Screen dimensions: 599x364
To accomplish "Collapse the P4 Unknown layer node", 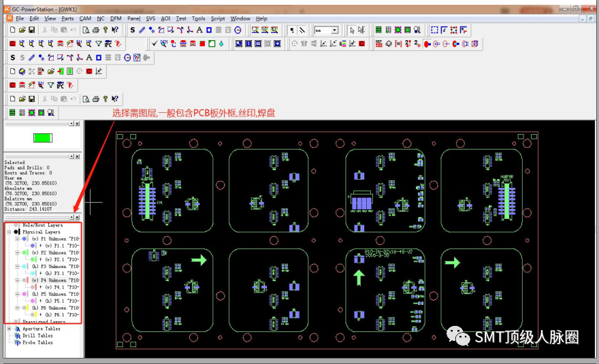I will coord(17,280).
